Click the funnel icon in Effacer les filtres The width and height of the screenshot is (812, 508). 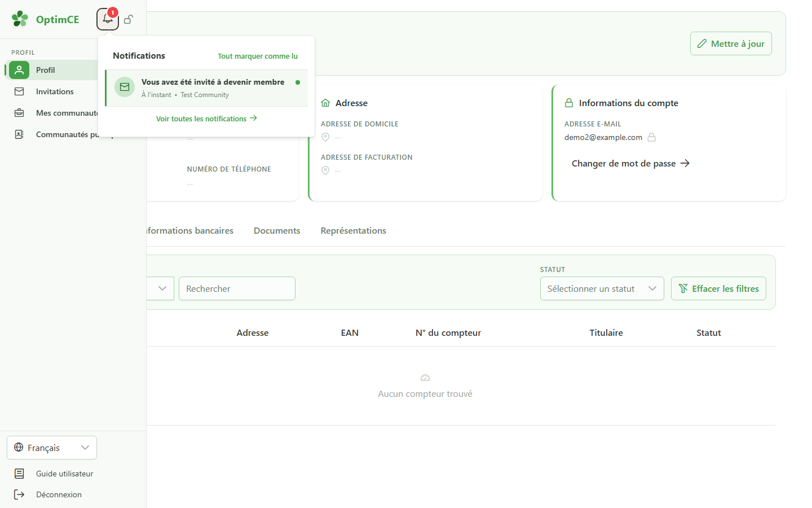pyautogui.click(x=683, y=288)
